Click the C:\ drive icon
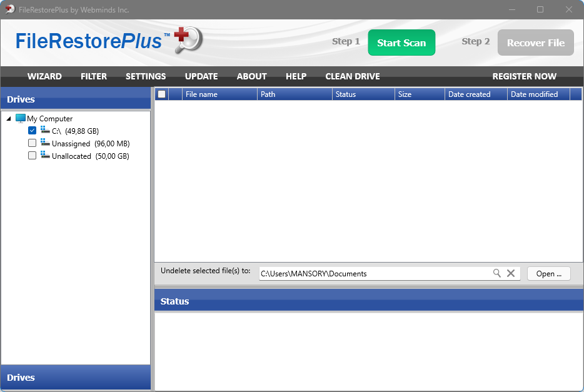Screen dimensions: 584x392 tap(45, 130)
